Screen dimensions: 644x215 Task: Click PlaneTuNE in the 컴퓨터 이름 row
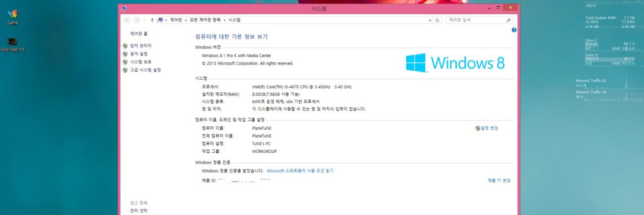coord(262,128)
